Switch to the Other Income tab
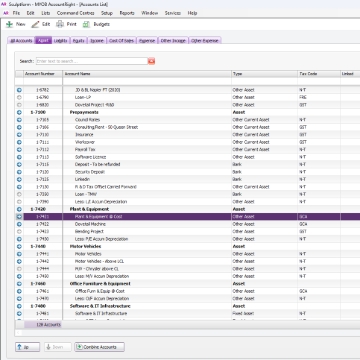This screenshot has width=360, height=360. 173,41
